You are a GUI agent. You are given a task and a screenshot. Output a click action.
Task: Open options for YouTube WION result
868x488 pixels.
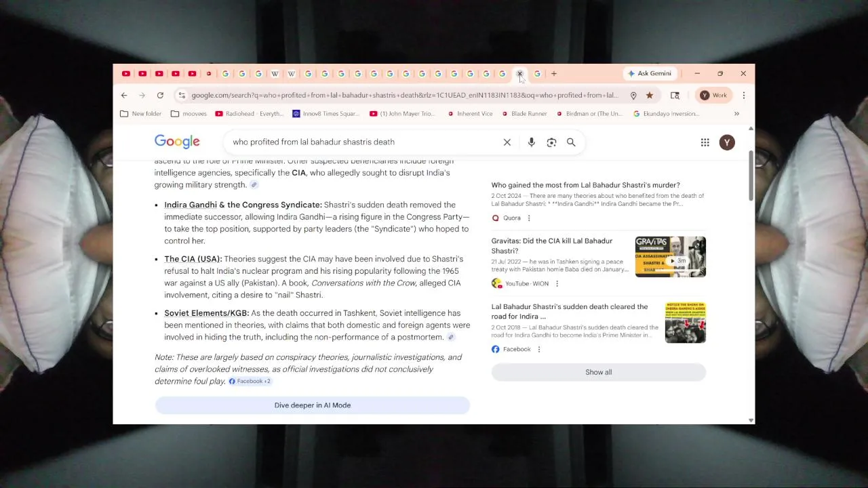(557, 284)
